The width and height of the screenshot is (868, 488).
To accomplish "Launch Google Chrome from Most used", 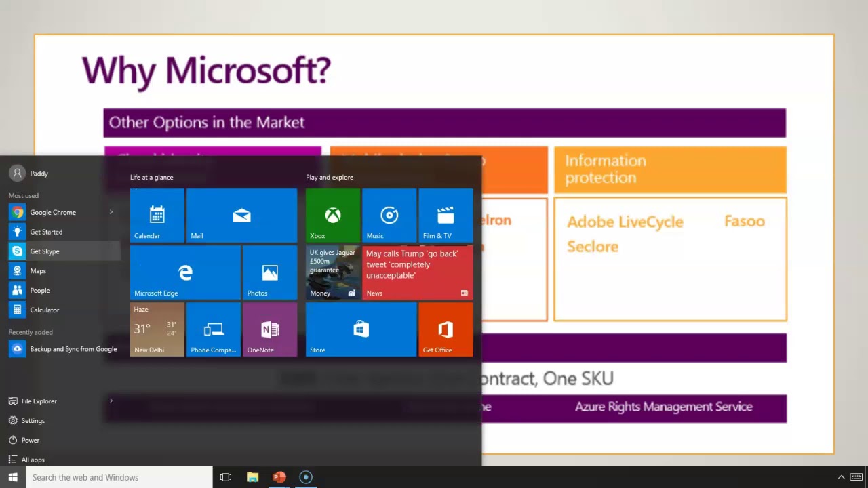I will coord(53,212).
